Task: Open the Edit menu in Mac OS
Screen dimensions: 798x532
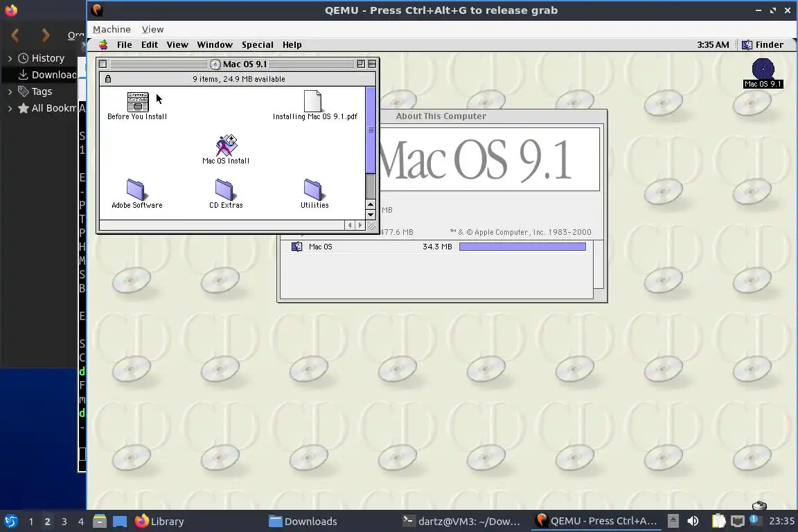Action: 150,45
